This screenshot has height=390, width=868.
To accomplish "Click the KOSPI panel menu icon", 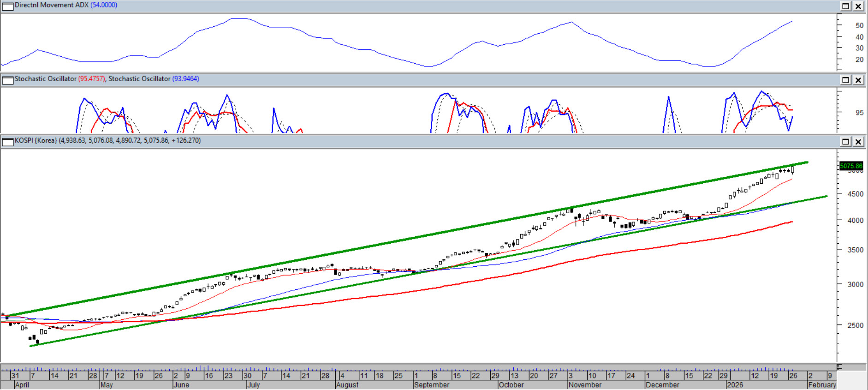I will pos(7,142).
